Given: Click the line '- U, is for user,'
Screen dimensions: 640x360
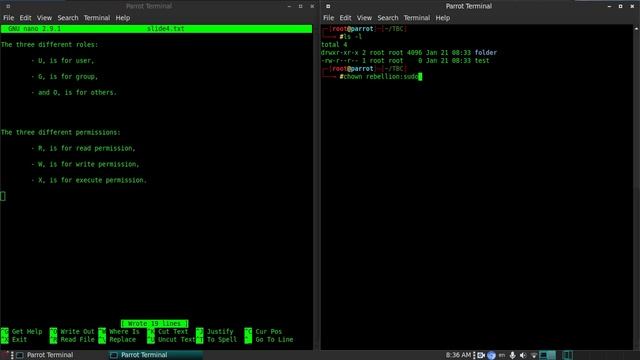Looking at the screenshot, I should [x=62, y=60].
